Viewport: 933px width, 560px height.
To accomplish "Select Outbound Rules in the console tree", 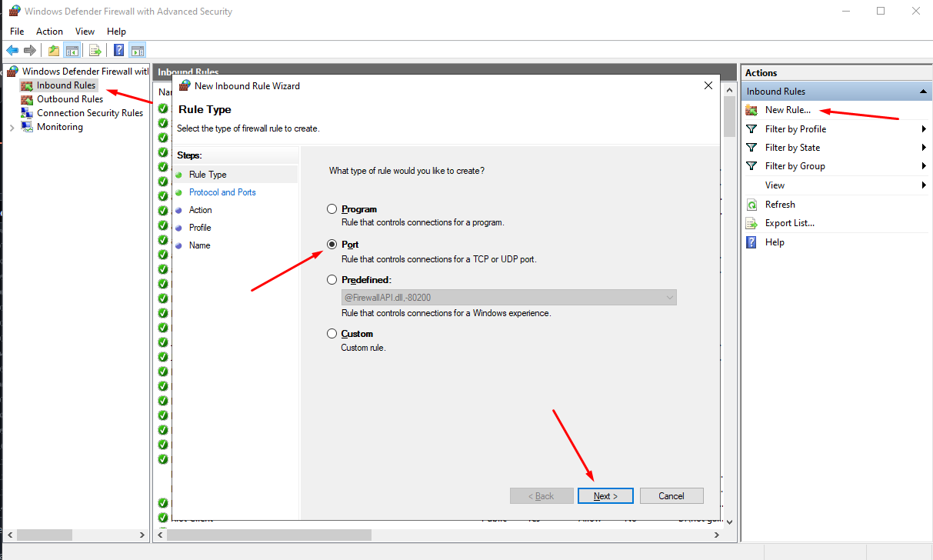I will point(70,99).
